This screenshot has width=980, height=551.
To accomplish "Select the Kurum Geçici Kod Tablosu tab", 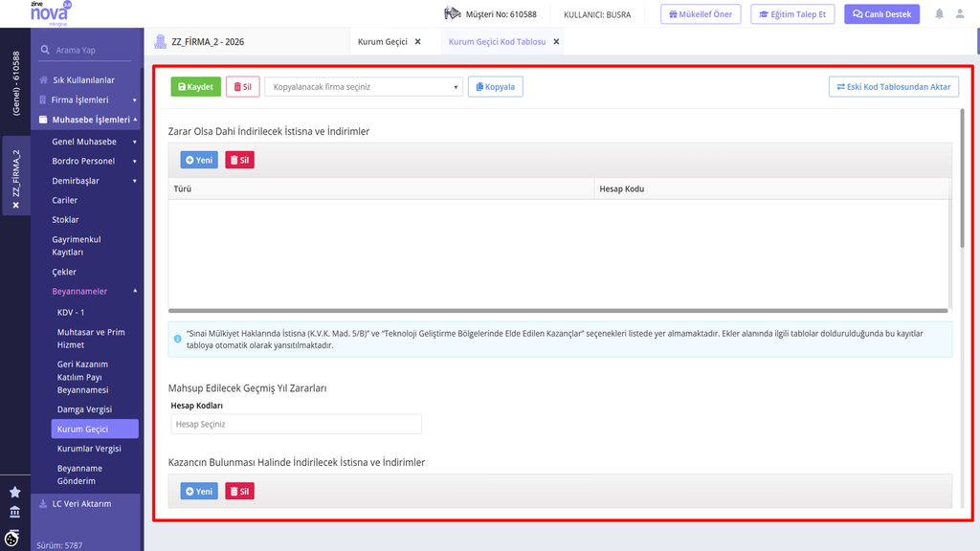I will 497,42.
